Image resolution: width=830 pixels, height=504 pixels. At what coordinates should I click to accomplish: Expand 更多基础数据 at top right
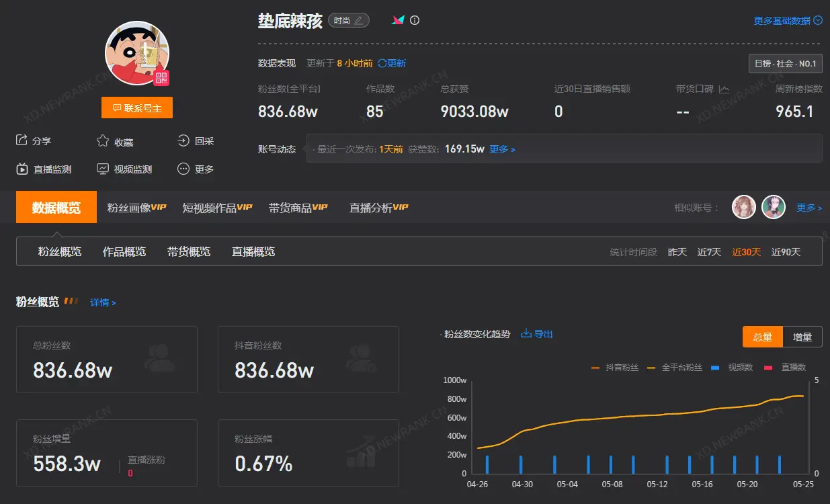click(x=785, y=20)
